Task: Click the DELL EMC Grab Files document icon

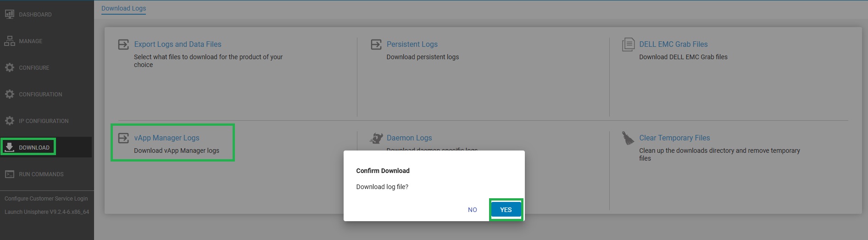Action: click(x=628, y=45)
